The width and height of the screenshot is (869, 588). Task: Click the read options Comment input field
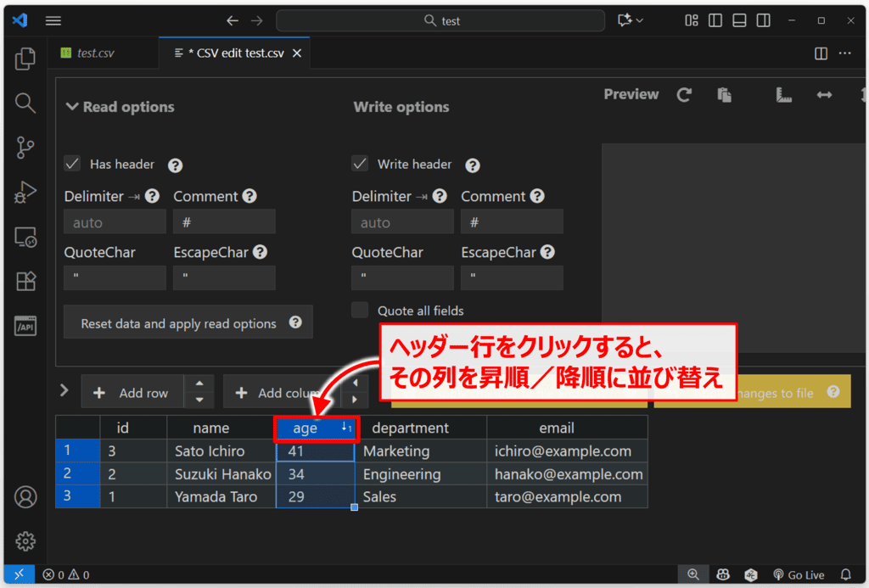224,222
